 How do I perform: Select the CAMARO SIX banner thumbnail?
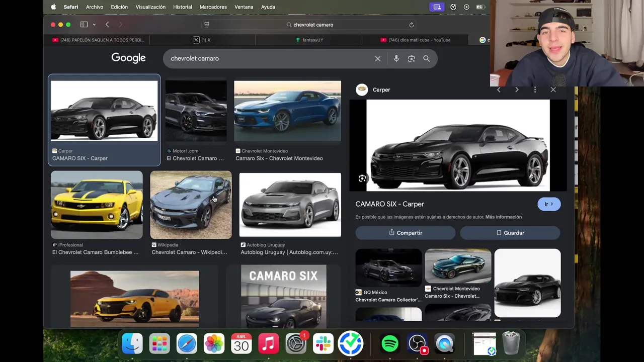(x=284, y=297)
